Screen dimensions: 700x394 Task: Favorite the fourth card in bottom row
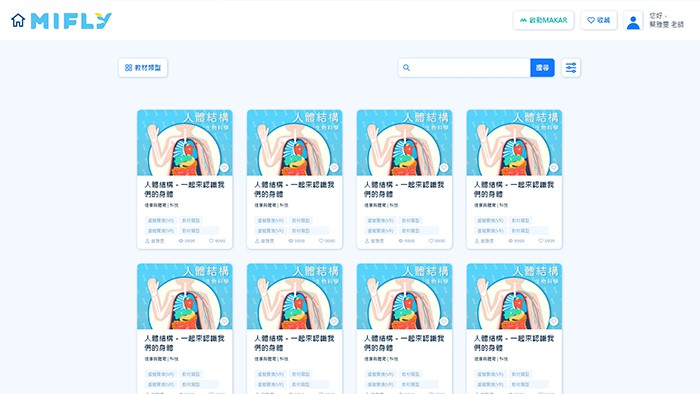(554, 321)
